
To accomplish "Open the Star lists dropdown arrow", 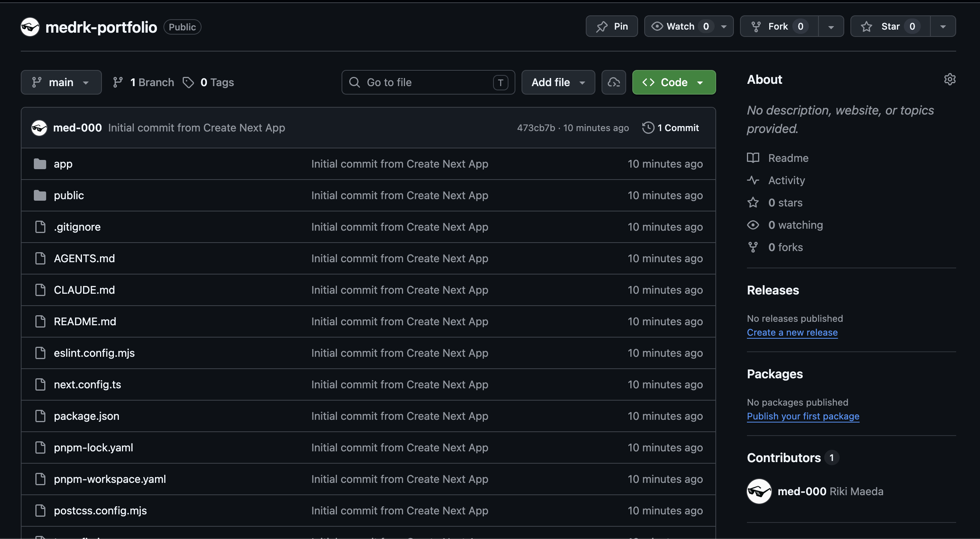I will click(943, 27).
